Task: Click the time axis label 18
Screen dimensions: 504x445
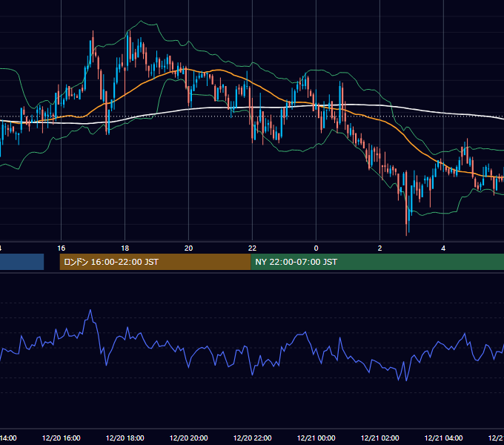Action: pos(125,248)
